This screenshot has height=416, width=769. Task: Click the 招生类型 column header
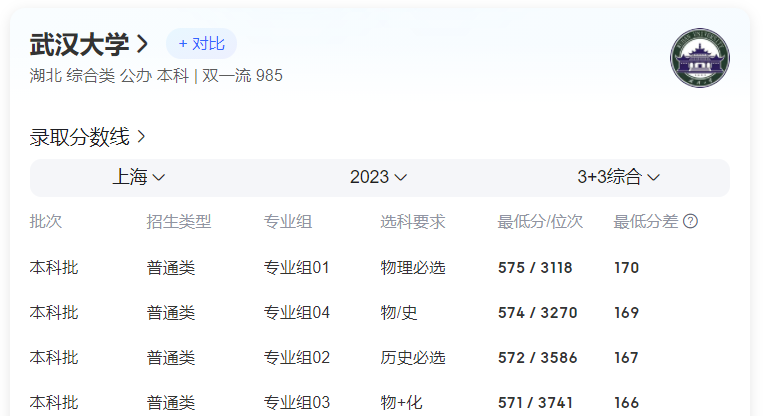[179, 221]
